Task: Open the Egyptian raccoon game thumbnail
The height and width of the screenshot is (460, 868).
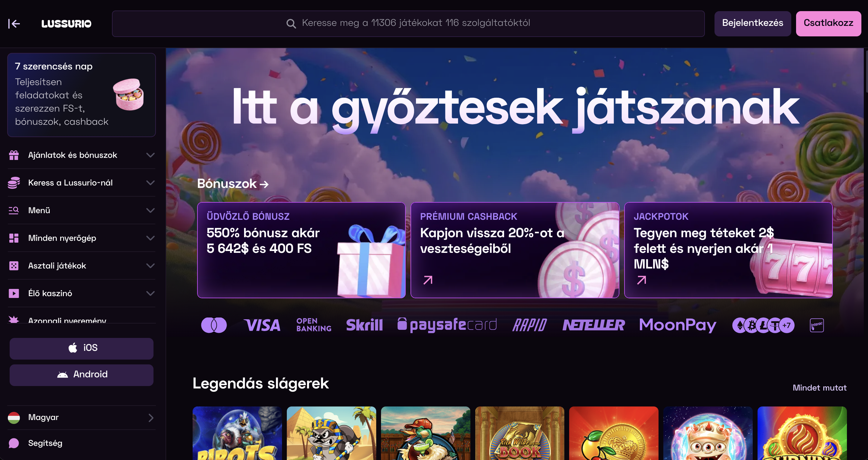Action: [331, 434]
